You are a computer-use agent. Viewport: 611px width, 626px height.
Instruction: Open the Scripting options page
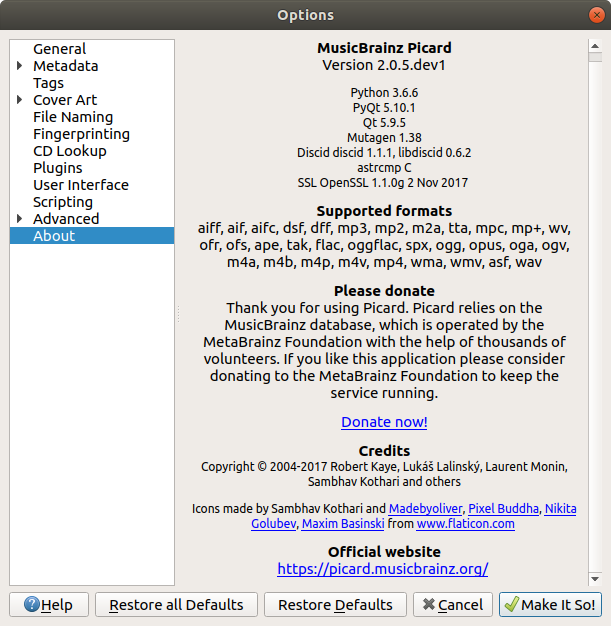coord(62,202)
